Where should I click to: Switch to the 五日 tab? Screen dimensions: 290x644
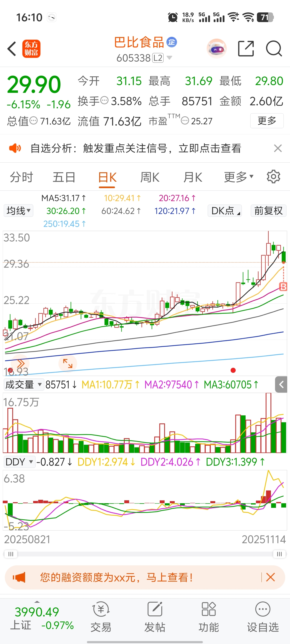pos(64,177)
